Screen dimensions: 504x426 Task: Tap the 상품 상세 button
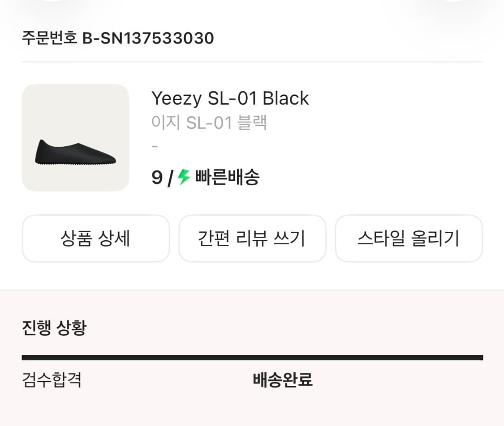[x=95, y=239]
